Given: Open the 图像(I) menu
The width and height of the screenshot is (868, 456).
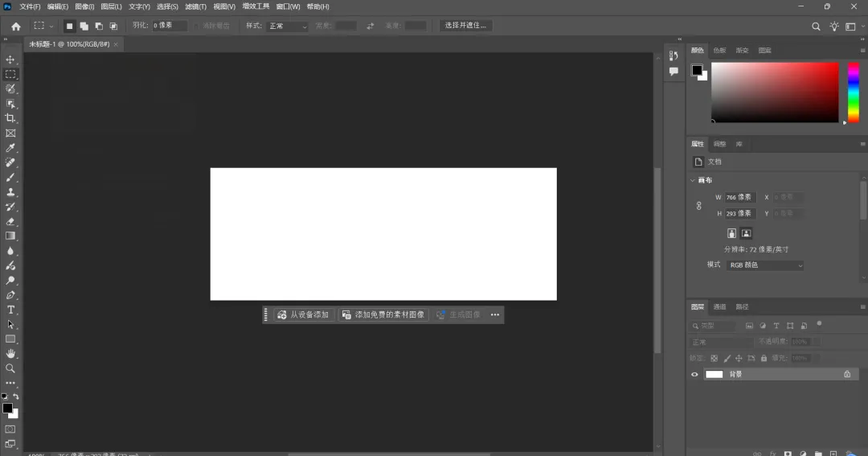Looking at the screenshot, I should click(84, 6).
